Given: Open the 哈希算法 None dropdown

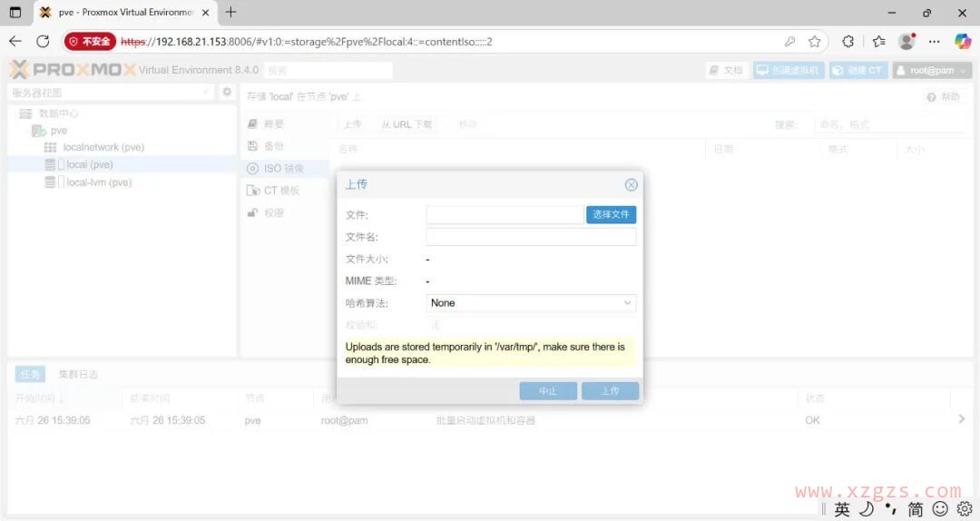Looking at the screenshot, I should click(x=531, y=303).
